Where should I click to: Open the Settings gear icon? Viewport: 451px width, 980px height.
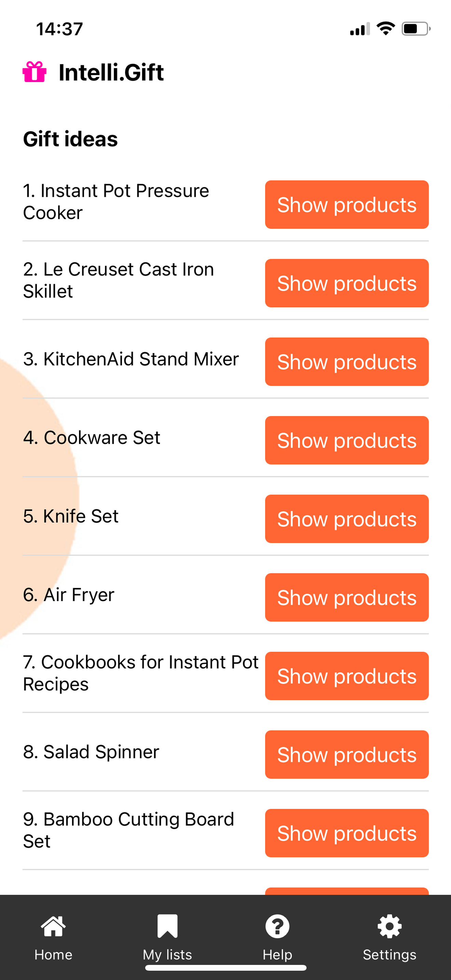[x=389, y=926]
